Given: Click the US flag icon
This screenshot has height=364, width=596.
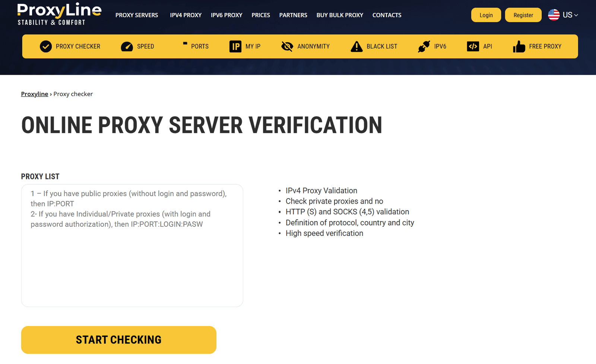Looking at the screenshot, I should pyautogui.click(x=554, y=15).
